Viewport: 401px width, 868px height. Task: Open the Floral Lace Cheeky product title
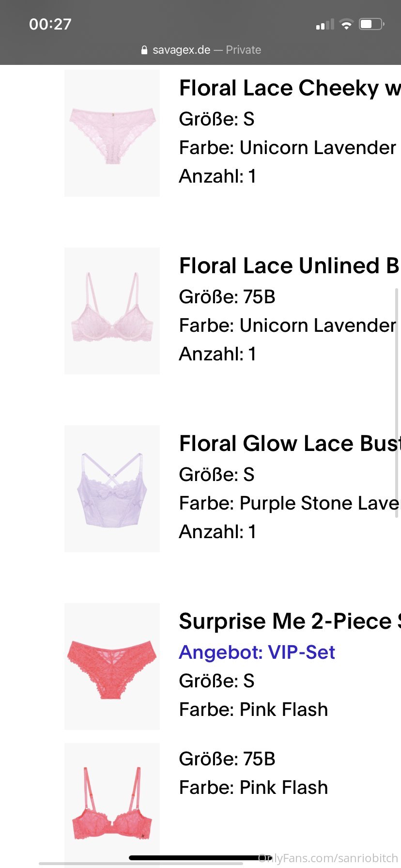point(290,88)
